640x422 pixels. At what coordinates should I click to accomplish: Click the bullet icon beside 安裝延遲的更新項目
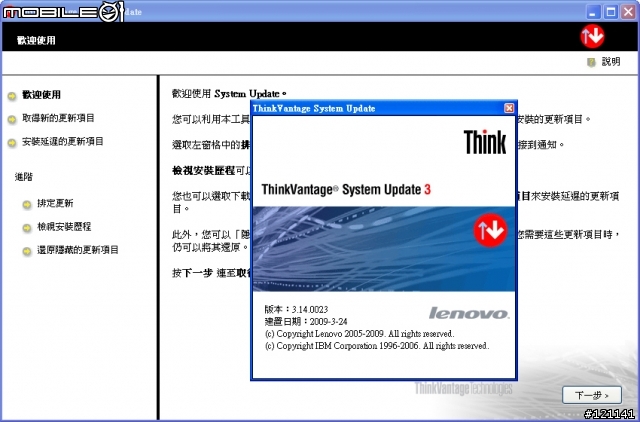click(12, 143)
